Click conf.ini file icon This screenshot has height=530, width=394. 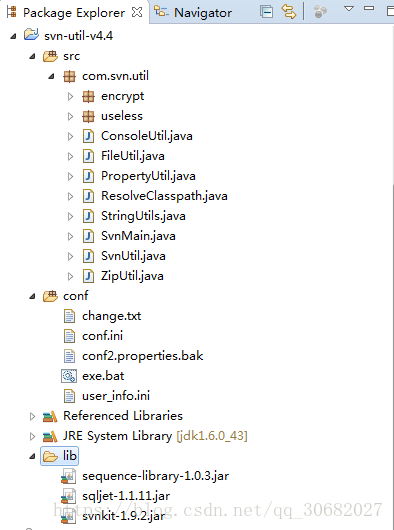(69, 336)
